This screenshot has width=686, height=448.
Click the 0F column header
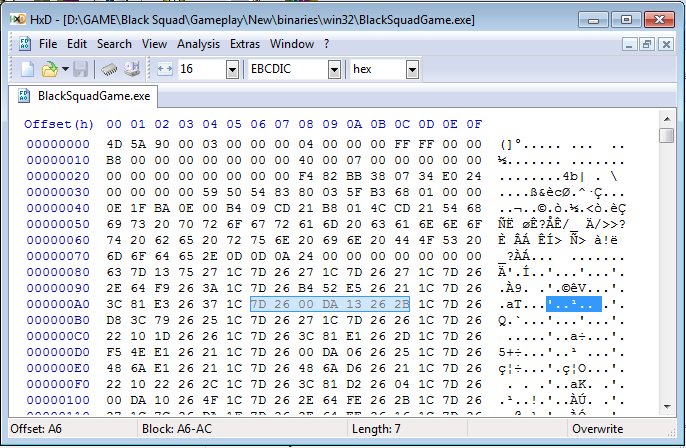[474, 125]
